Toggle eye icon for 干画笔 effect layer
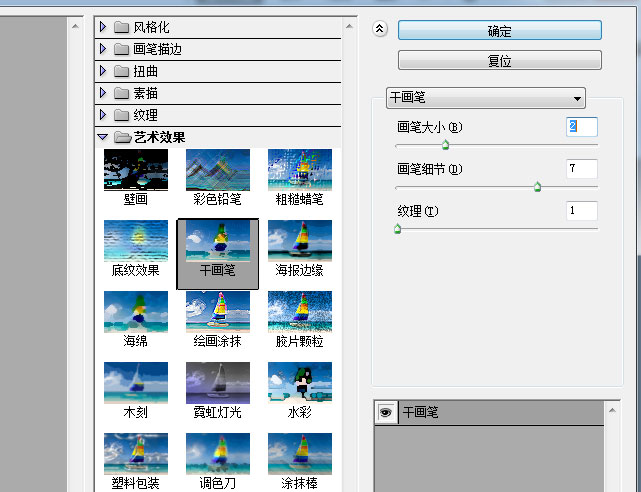 pos(385,412)
